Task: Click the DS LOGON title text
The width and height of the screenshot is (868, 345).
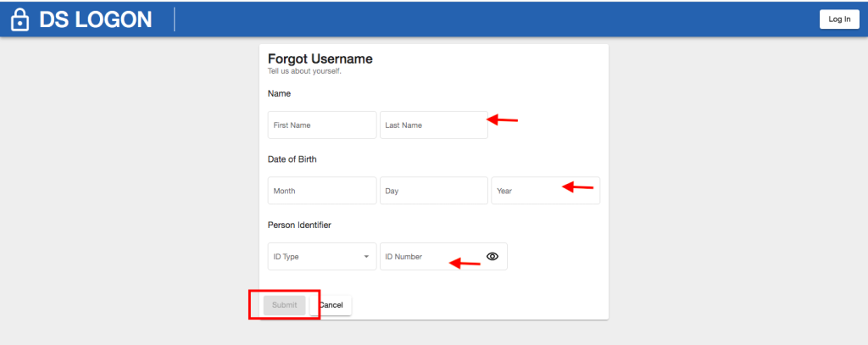Action: pyautogui.click(x=95, y=20)
